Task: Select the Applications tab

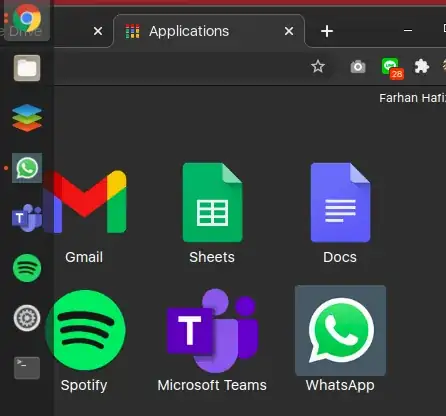Action: pos(209,31)
